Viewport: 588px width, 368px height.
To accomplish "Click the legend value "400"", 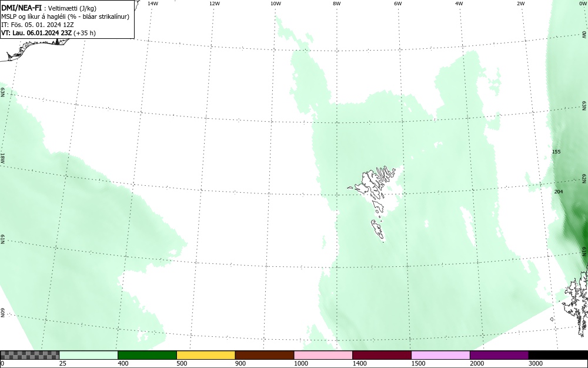I will pos(123,363).
